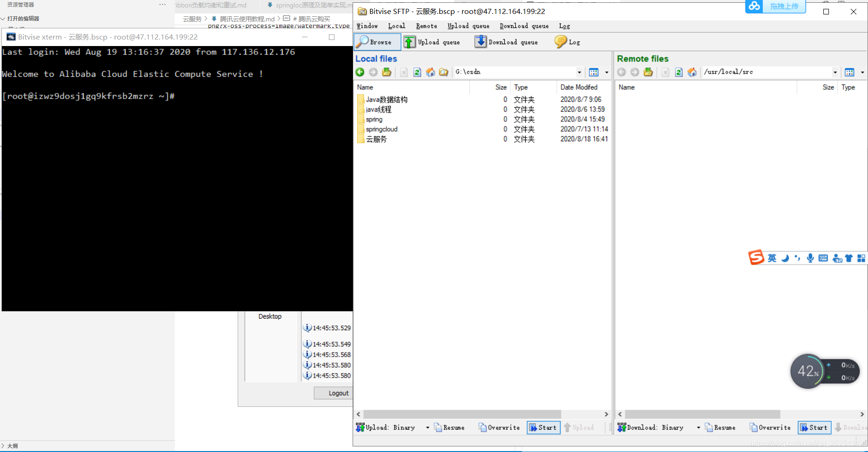Refresh the Remote files listing
Viewport: 868px width, 452px height.
tap(679, 72)
